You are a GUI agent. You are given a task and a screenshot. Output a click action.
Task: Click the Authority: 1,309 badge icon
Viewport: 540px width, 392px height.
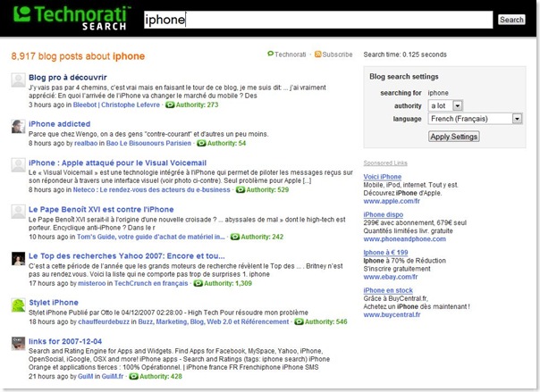[x=198, y=283]
